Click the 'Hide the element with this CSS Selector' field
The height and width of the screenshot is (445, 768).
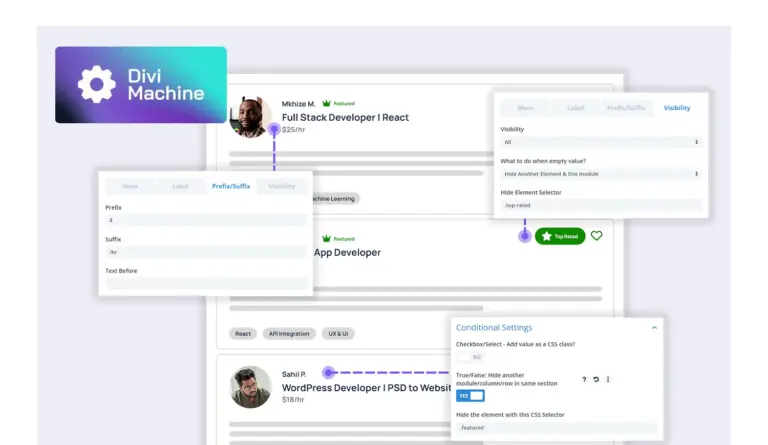[x=556, y=427]
